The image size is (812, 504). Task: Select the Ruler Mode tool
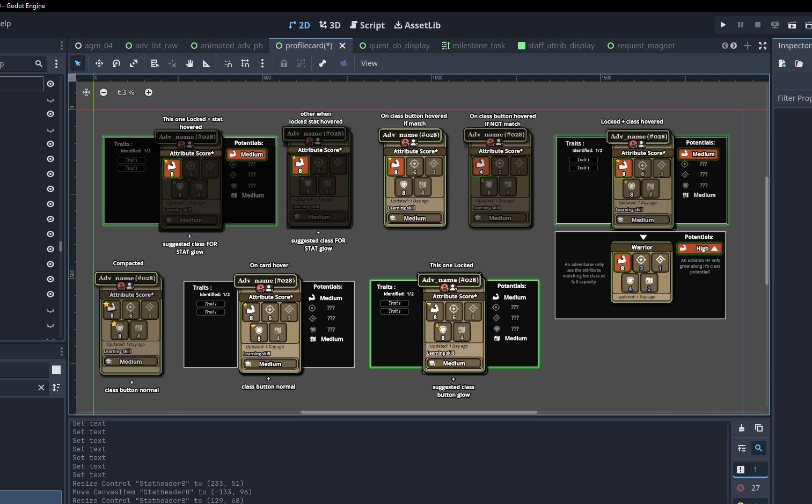pyautogui.click(x=207, y=63)
